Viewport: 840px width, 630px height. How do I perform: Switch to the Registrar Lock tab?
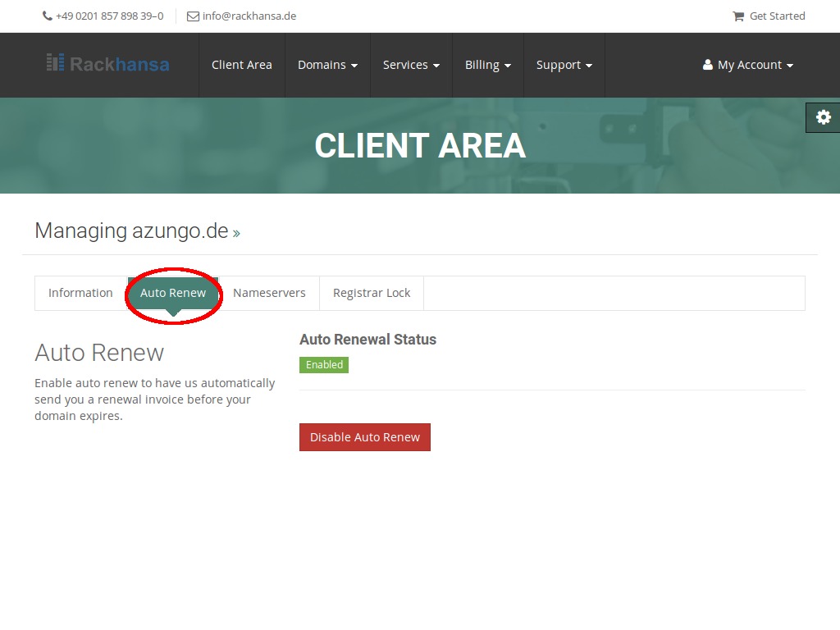[x=372, y=293]
